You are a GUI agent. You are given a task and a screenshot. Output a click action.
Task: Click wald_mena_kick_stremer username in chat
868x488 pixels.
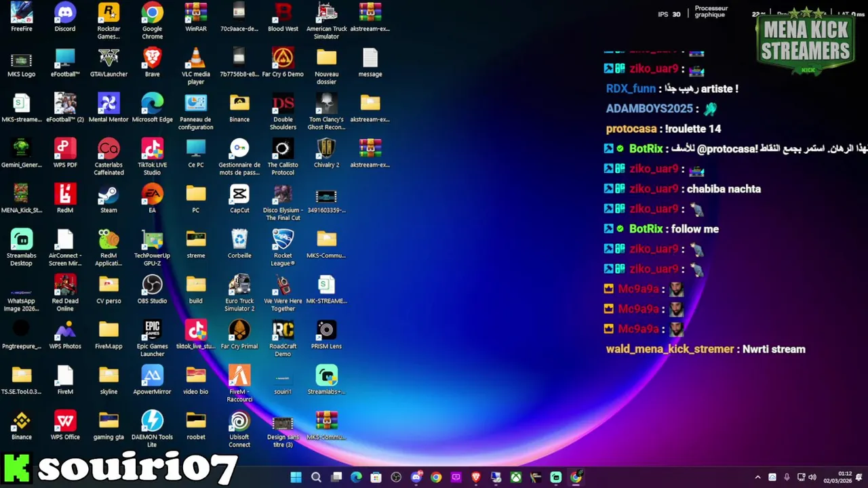[x=670, y=349]
